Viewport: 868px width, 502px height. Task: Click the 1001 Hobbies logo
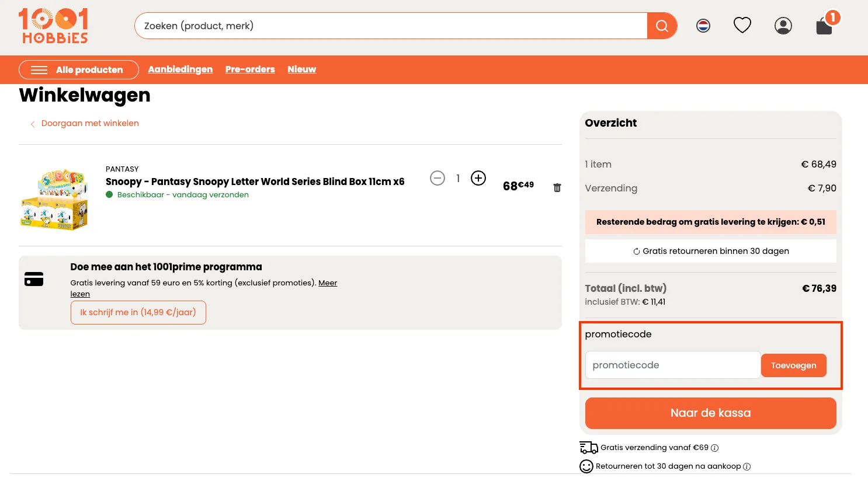click(x=54, y=26)
